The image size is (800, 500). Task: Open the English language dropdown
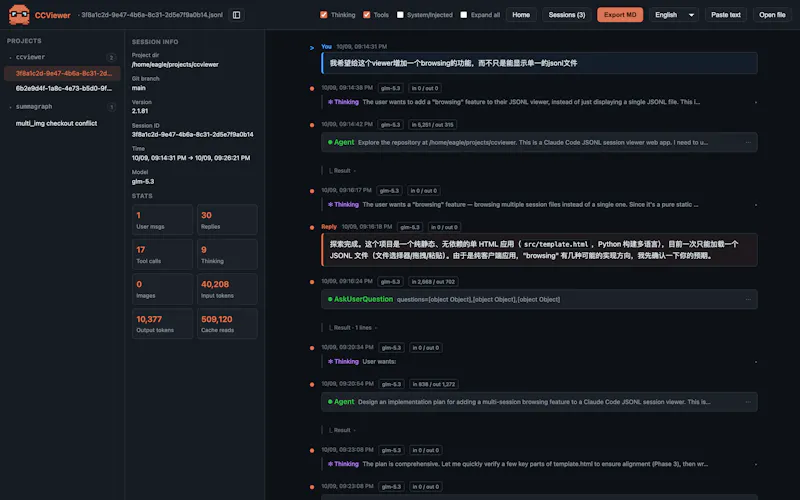[674, 15]
